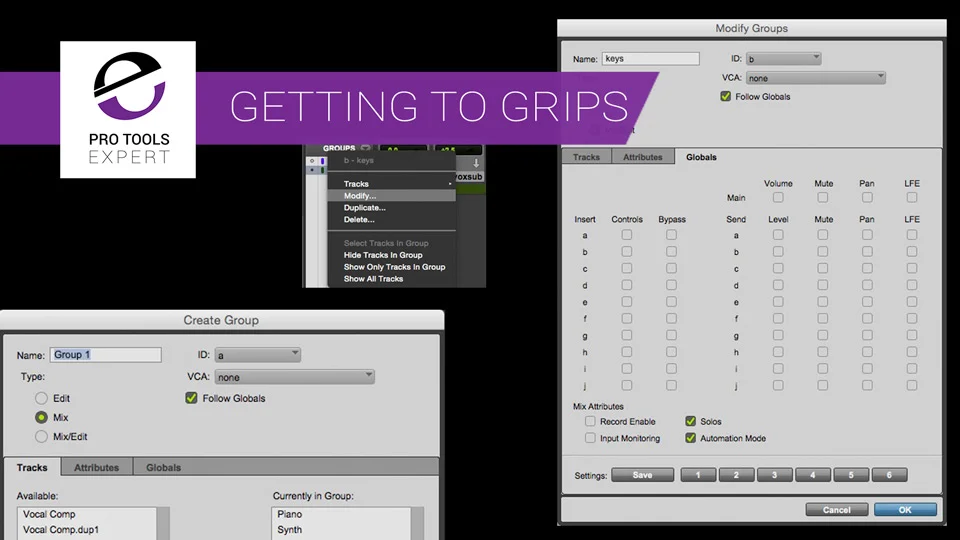Switch to Tracks tab in Create Group
Viewport: 960px width, 540px height.
tap(32, 467)
